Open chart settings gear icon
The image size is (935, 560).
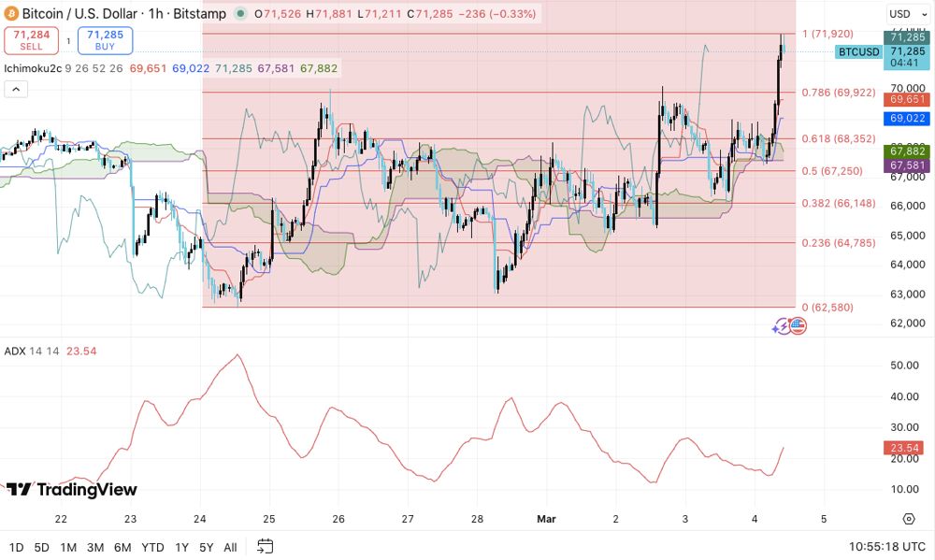pyautogui.click(x=909, y=519)
